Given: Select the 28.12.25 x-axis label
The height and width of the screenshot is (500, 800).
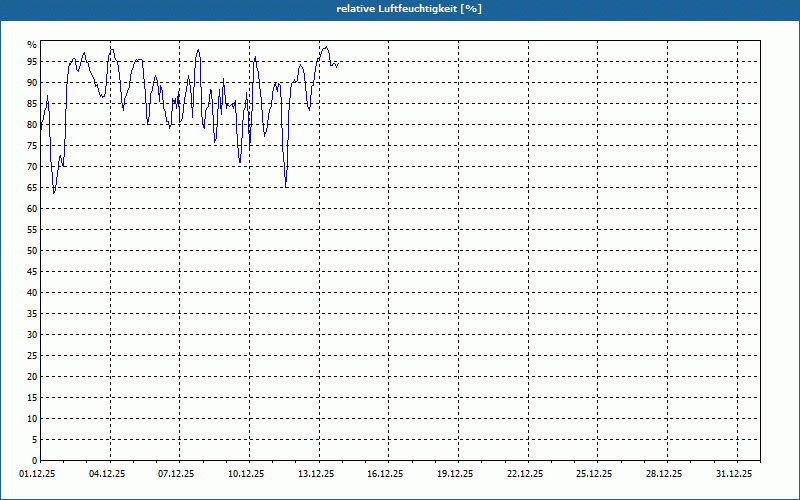Looking at the screenshot, I should pyautogui.click(x=664, y=474).
